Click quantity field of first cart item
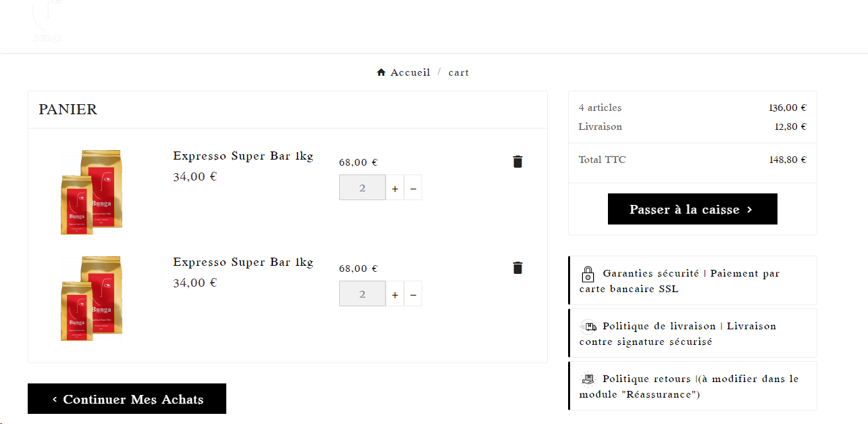 coord(362,188)
